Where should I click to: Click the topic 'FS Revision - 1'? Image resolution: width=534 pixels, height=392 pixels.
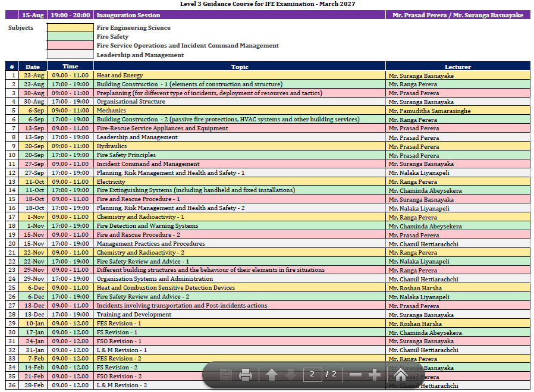tap(117, 332)
